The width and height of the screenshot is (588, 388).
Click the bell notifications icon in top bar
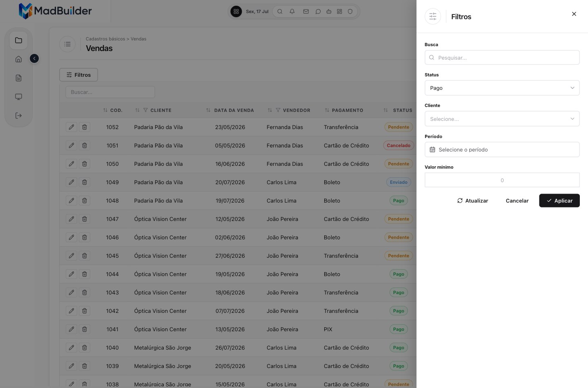point(292,11)
